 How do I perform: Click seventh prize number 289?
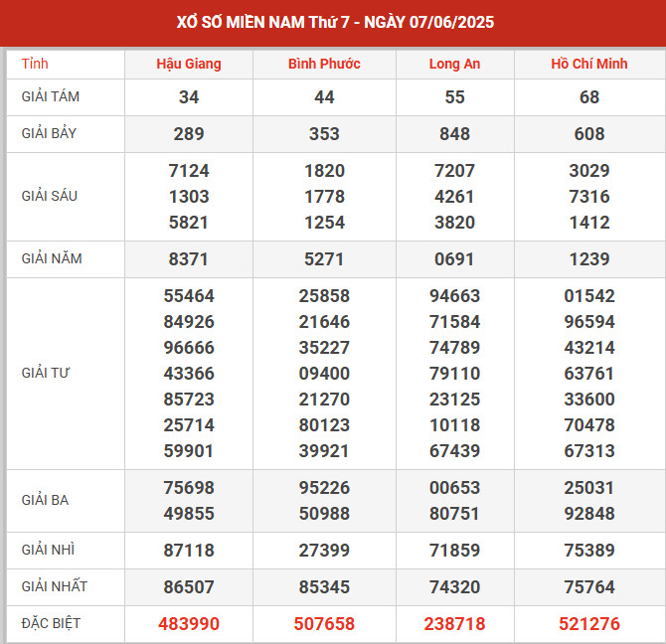[x=189, y=134]
